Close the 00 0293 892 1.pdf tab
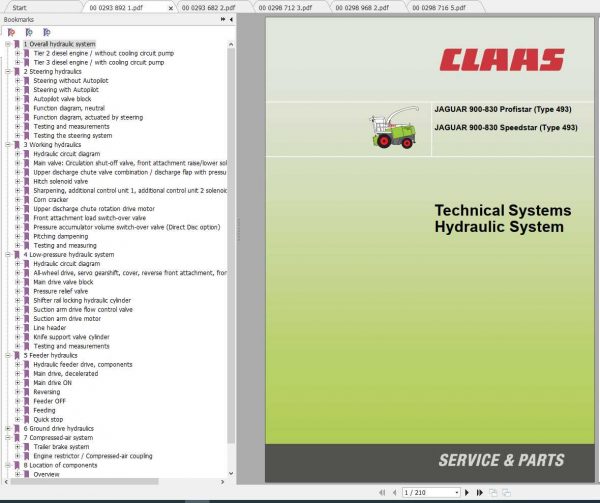 [171, 8]
